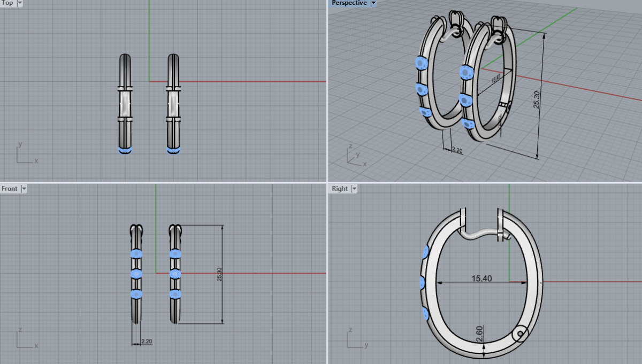Click the Right viewport title label
This screenshot has width=642, height=364.
(x=339, y=189)
